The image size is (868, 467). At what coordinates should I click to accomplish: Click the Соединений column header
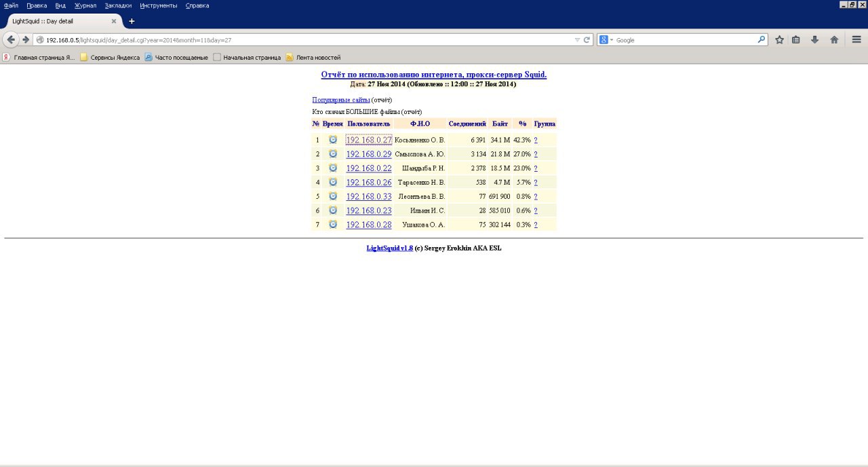pyautogui.click(x=467, y=124)
